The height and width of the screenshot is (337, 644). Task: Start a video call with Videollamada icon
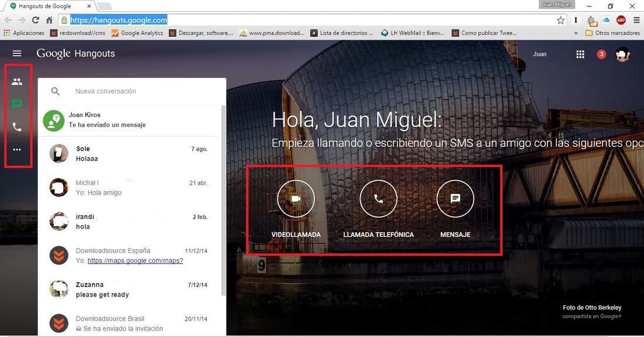(296, 199)
